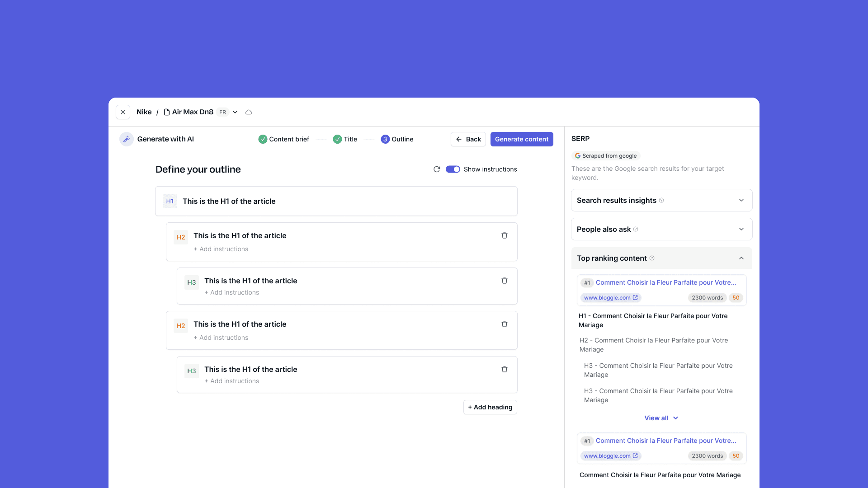
Task: Delete the last H3 heading with trash icon
Action: click(x=505, y=369)
